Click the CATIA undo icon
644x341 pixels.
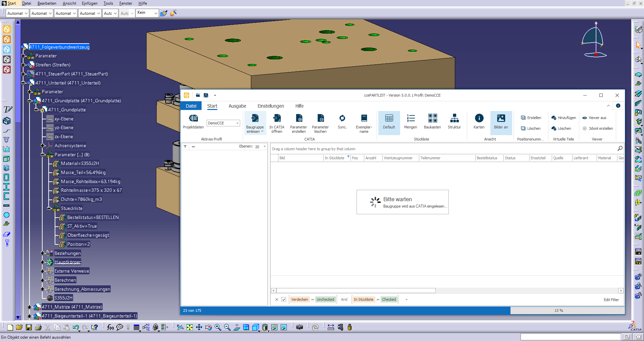[x=76, y=327]
